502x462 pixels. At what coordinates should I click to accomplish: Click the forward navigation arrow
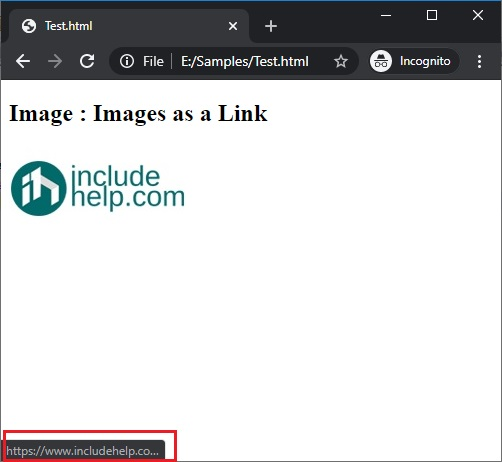[x=55, y=61]
